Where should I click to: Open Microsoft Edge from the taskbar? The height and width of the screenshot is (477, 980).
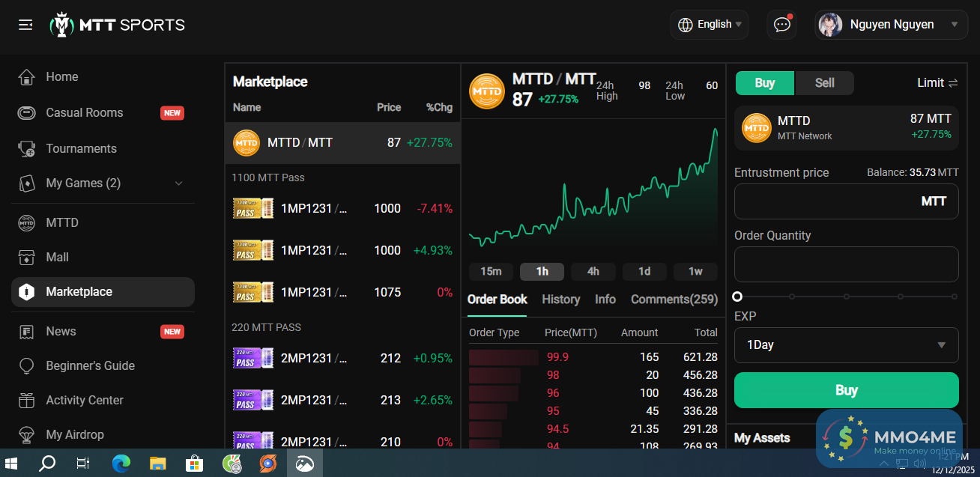pyautogui.click(x=121, y=464)
